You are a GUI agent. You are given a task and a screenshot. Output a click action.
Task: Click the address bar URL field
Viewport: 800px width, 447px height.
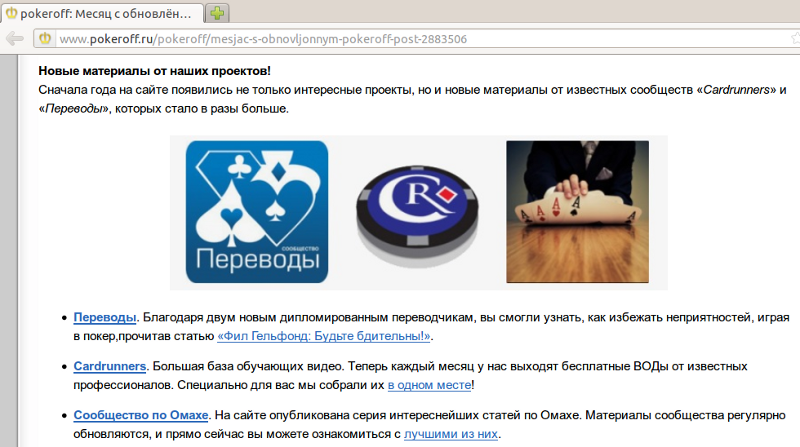click(418, 39)
